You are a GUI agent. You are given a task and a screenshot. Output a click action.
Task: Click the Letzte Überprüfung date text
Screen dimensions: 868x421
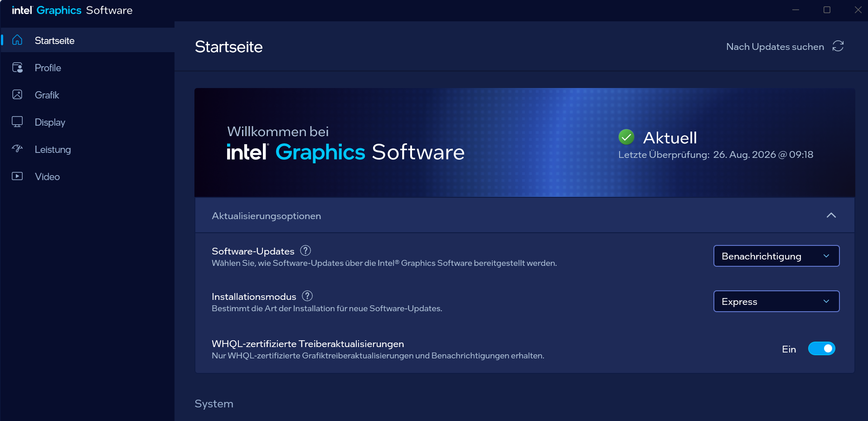pos(716,155)
